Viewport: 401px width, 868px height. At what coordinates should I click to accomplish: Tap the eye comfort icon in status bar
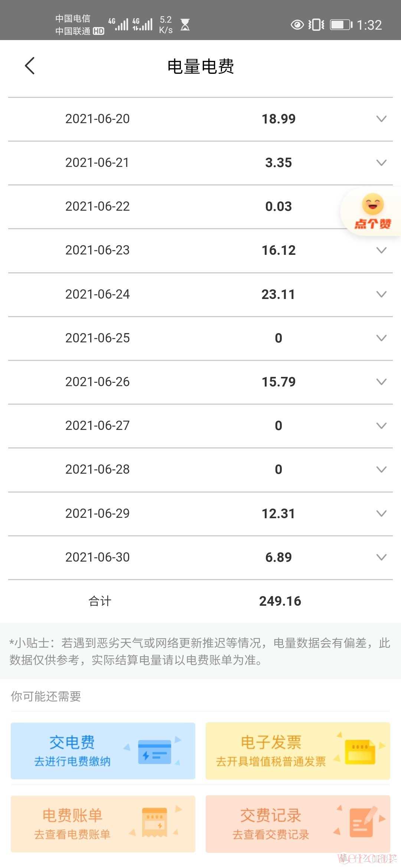(x=297, y=25)
